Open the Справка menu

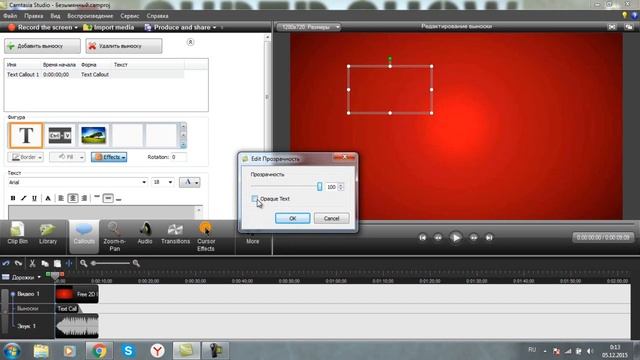pyautogui.click(x=157, y=16)
